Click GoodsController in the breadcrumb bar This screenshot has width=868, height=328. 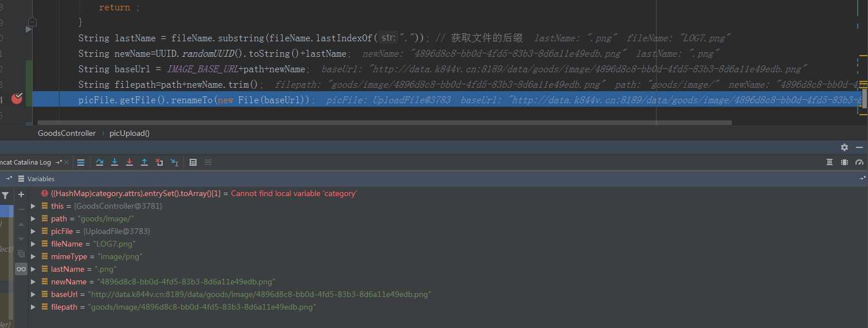coord(66,133)
